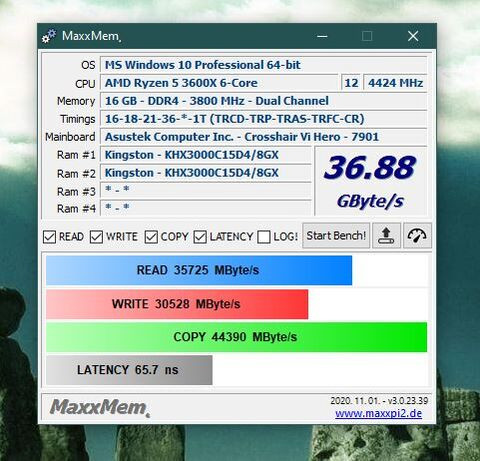Click the Start Bench! button
Screen dimensions: 480x461
click(x=336, y=236)
